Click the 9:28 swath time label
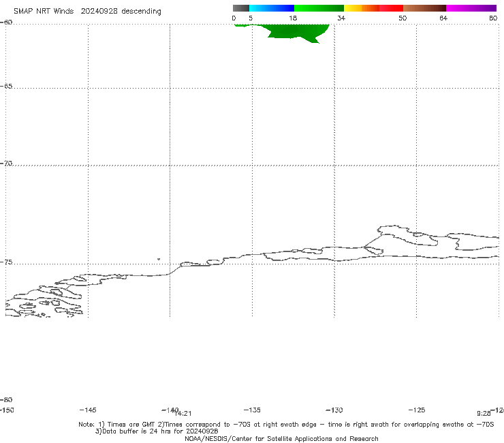This screenshot has width=504, height=443. coord(484,414)
